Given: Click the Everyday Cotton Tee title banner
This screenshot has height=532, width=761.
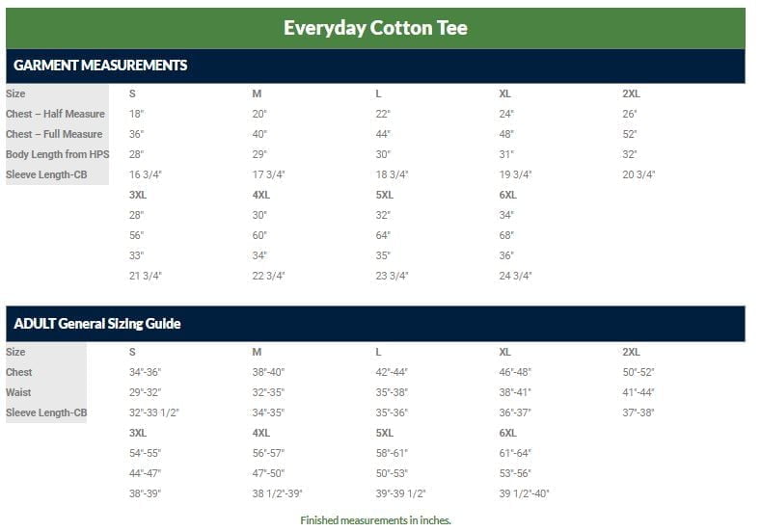Looking at the screenshot, I should pyautogui.click(x=375, y=28).
